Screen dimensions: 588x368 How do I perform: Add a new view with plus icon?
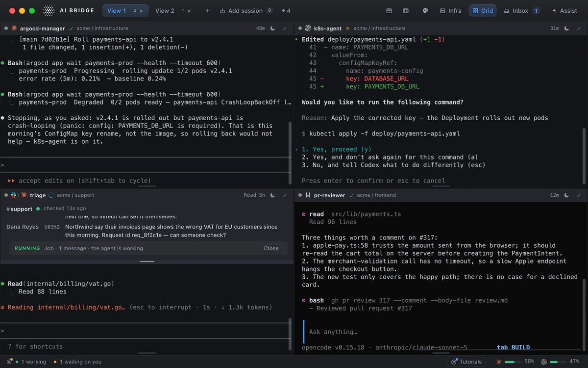(208, 11)
